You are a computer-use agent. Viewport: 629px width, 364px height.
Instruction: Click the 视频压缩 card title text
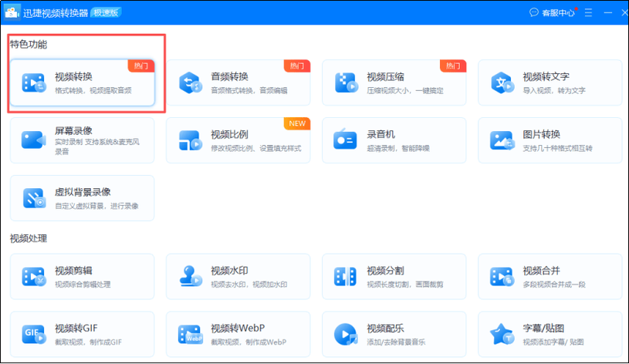click(385, 76)
